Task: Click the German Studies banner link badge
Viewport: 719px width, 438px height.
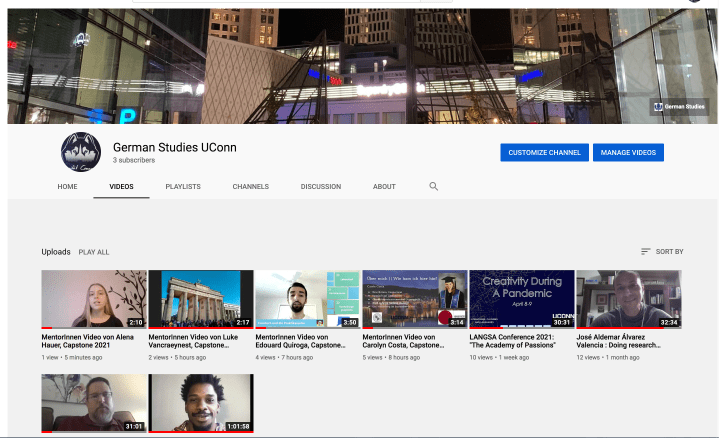Action: pyautogui.click(x=679, y=106)
